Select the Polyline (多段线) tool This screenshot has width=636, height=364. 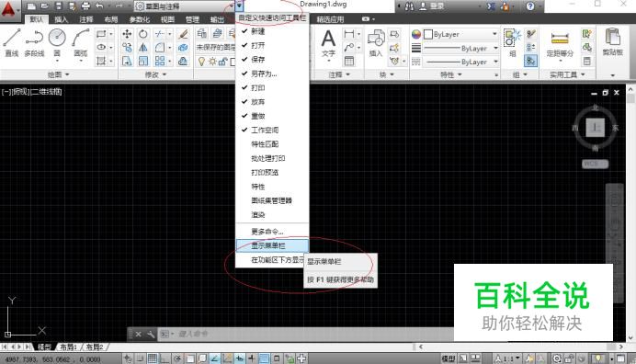click(34, 42)
